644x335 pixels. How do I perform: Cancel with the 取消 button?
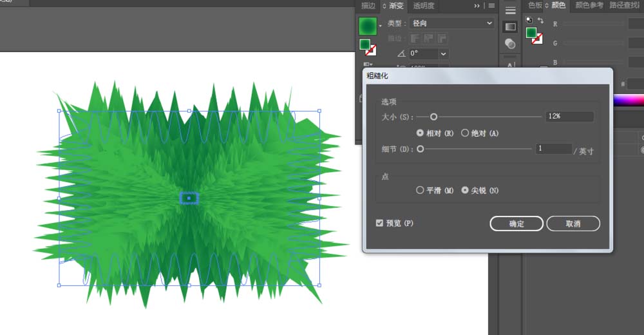coord(573,224)
